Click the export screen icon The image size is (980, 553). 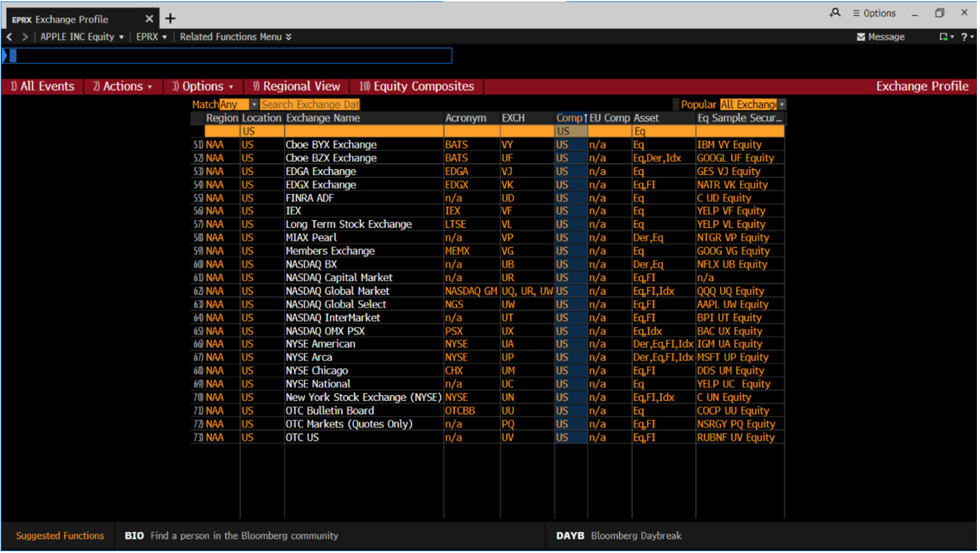click(x=944, y=37)
